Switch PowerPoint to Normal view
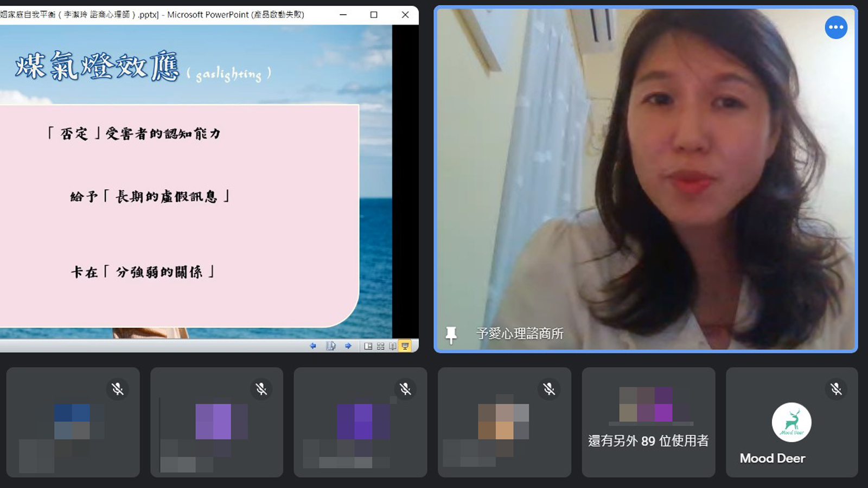Viewport: 868px width, 488px height. [368, 346]
